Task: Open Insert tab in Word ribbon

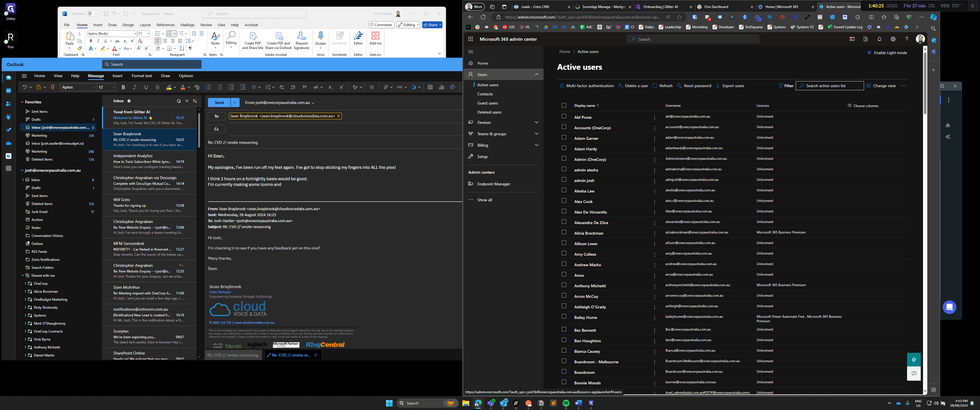Action: (x=97, y=25)
